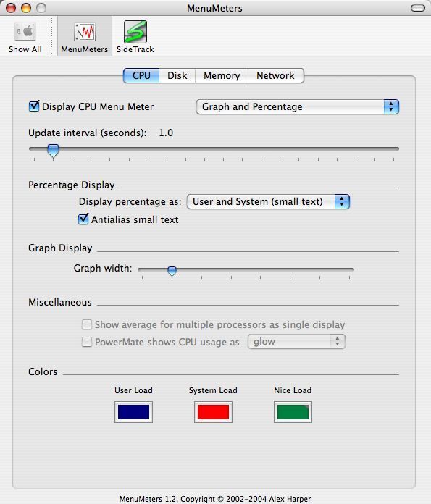Enable PowerMate shows CPU usage checkbox
431x504 pixels.
point(87,342)
